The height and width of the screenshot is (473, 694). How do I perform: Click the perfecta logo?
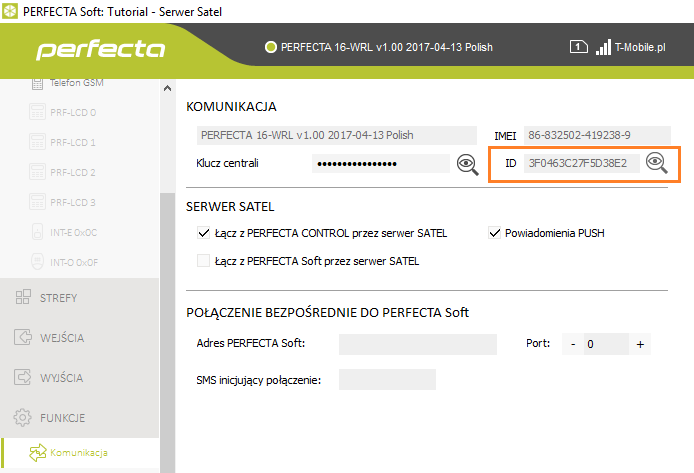[101, 49]
